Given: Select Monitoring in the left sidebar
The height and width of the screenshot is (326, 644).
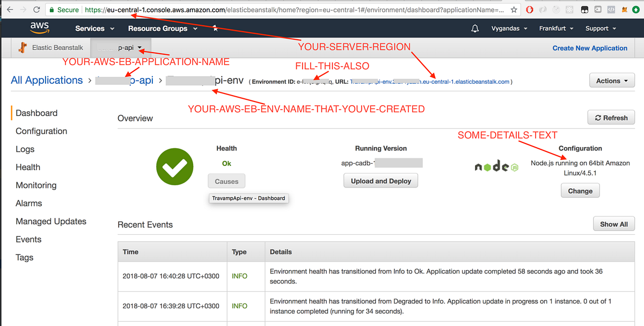Looking at the screenshot, I should point(36,185).
